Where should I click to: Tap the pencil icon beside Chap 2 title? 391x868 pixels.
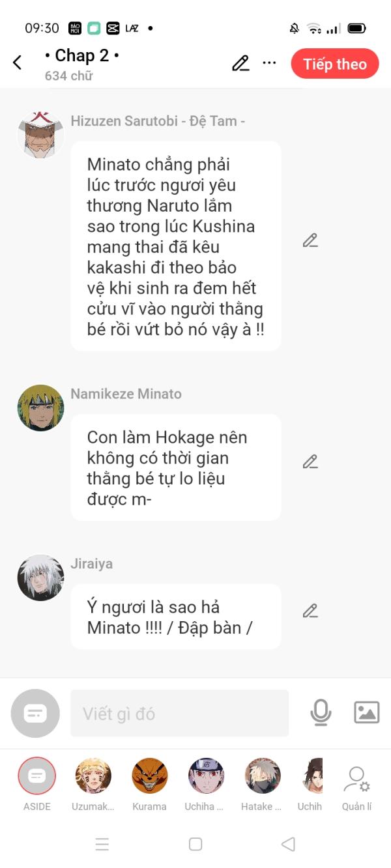pos(240,63)
